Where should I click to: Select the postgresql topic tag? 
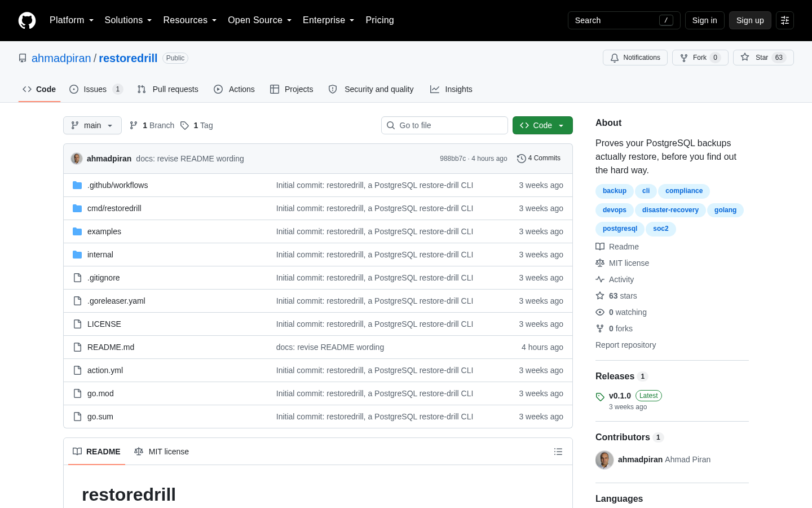[x=620, y=229]
